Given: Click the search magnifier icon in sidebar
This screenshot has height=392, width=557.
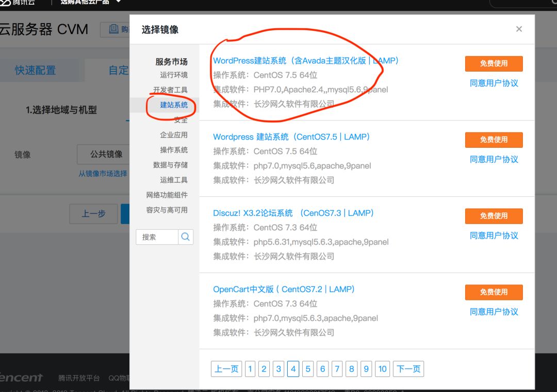Looking at the screenshot, I should [x=186, y=236].
